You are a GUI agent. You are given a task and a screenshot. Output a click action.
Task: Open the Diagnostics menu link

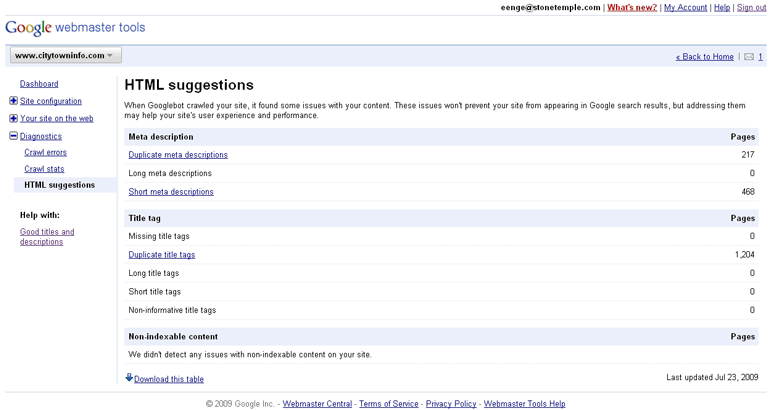click(41, 137)
